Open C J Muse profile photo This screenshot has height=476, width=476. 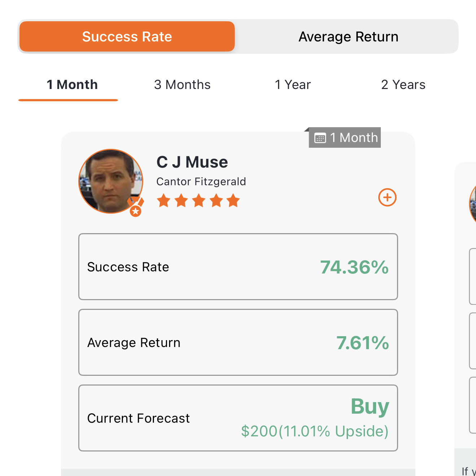(111, 181)
